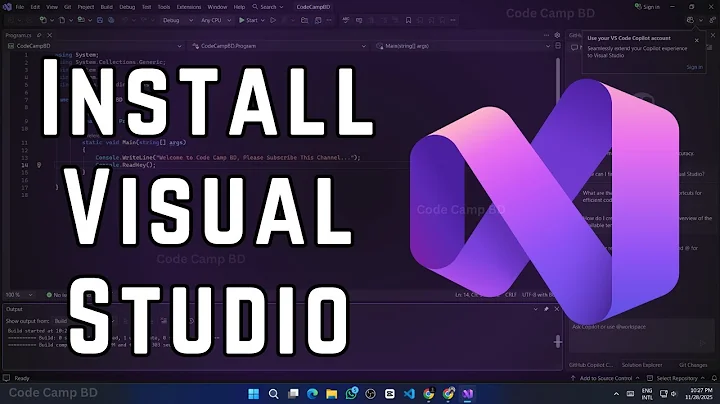
Task: Click the notifications bell in status bar
Action: [x=714, y=378]
